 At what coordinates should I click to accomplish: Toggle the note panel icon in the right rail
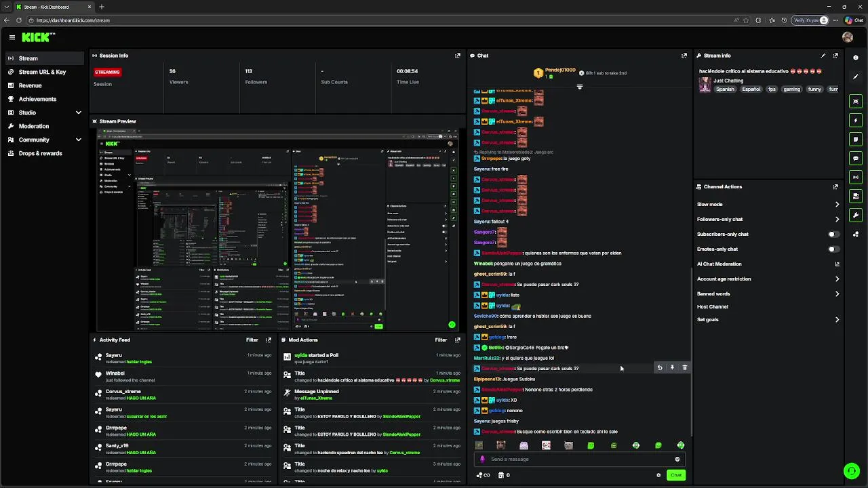pyautogui.click(x=856, y=139)
